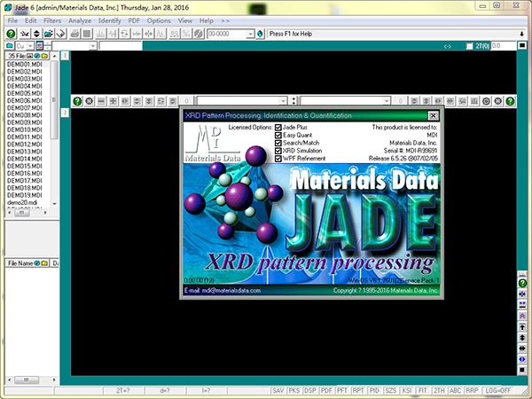This screenshot has width=532, height=399.
Task: Toggle the Jade Plus license checkbox
Action: point(278,128)
